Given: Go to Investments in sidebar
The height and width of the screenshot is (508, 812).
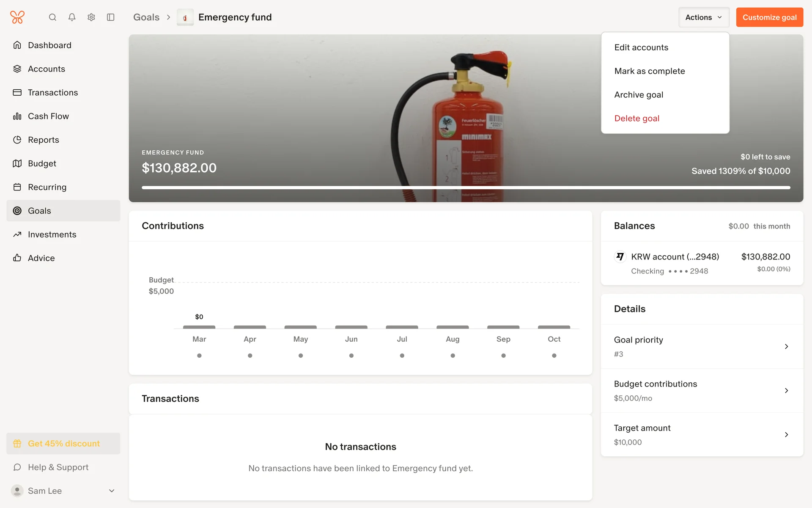Looking at the screenshot, I should pyautogui.click(x=52, y=235).
